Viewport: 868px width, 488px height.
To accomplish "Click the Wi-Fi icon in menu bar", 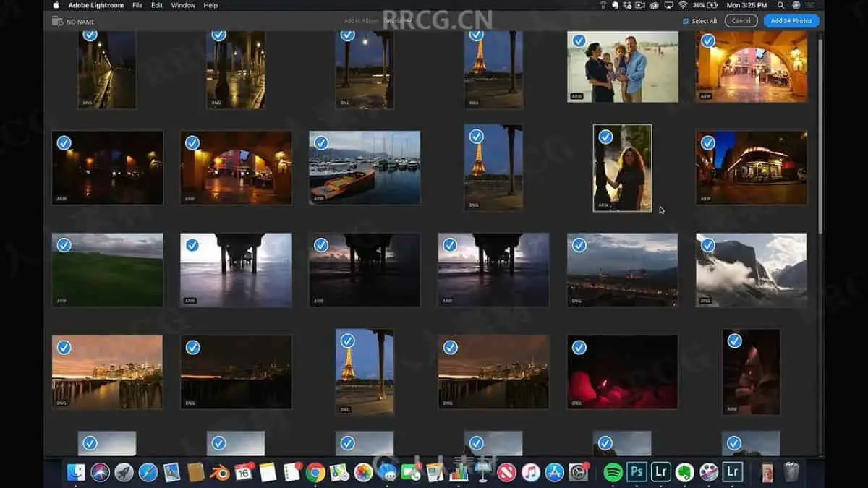I will [682, 5].
